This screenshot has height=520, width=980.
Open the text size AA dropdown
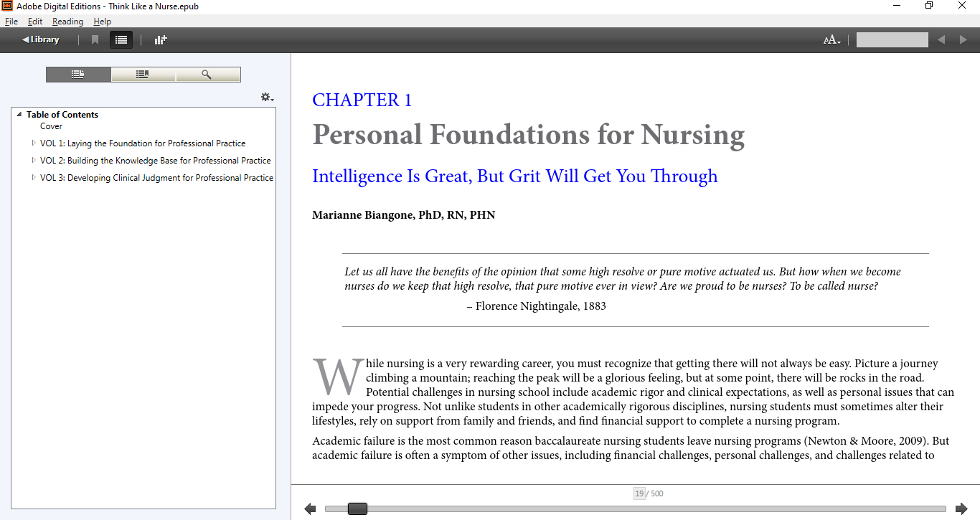pyautogui.click(x=831, y=40)
